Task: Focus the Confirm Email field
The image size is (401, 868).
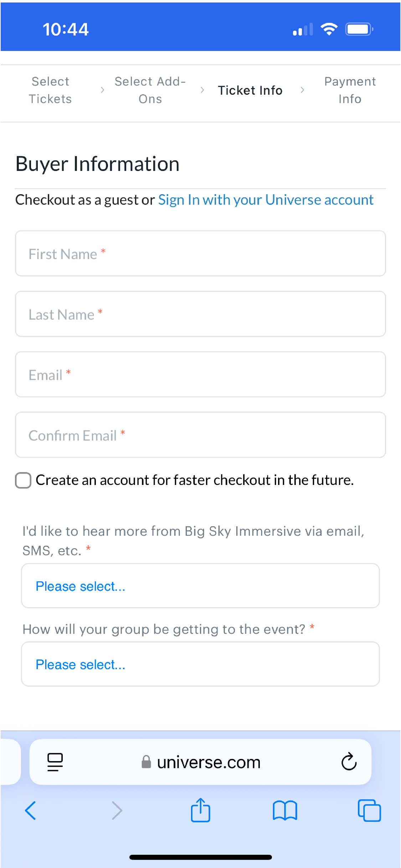Action: click(x=200, y=435)
